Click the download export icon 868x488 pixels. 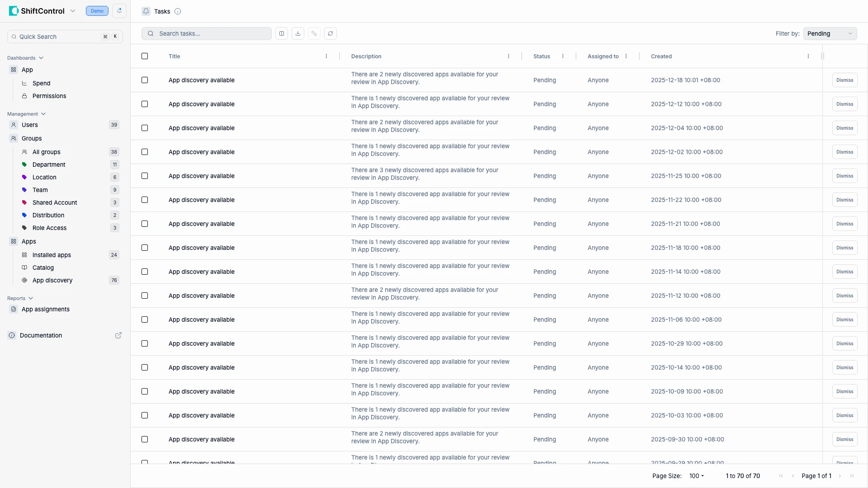tap(298, 33)
